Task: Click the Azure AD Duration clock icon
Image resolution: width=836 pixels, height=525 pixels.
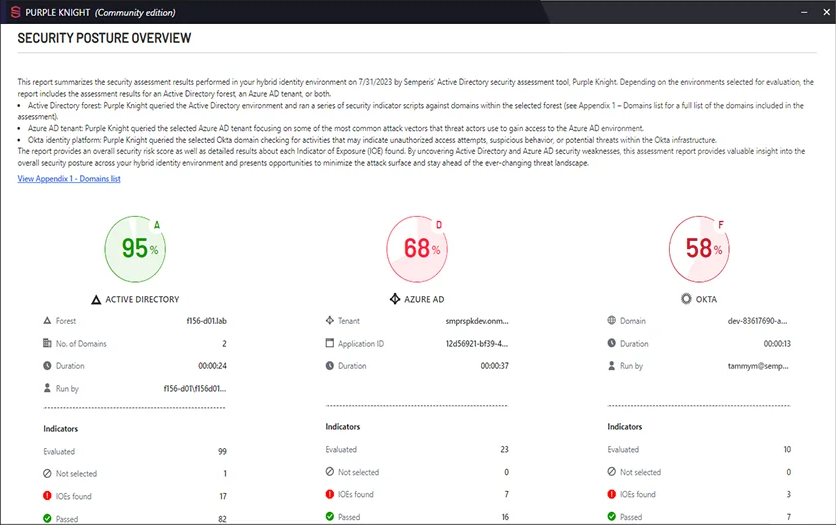Action: tap(329, 366)
